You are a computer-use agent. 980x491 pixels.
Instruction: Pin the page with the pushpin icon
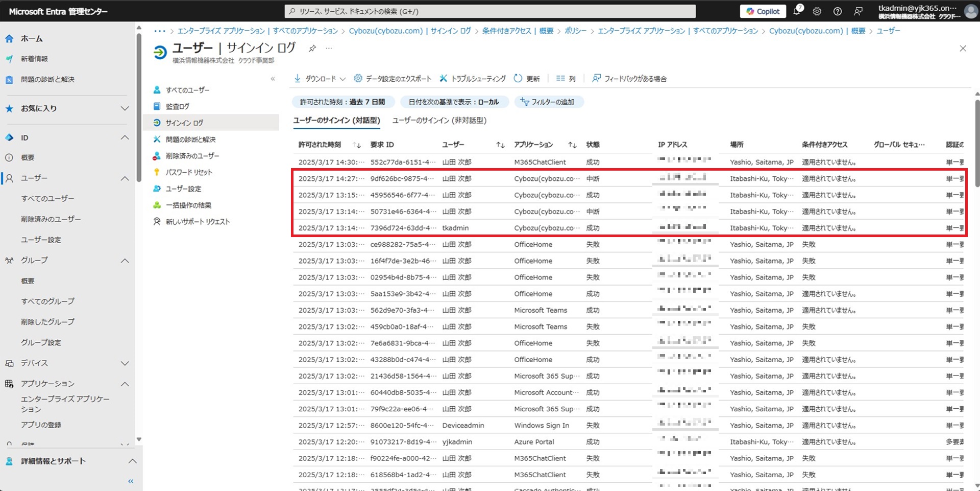coord(312,48)
